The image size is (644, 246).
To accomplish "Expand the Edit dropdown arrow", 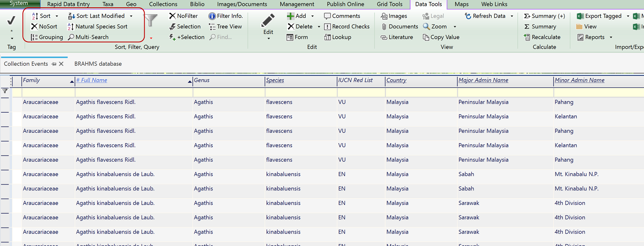I will pos(268,38).
